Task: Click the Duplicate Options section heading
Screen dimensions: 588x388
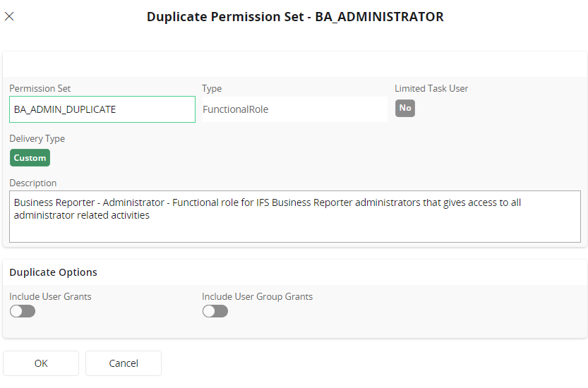Action: tap(53, 272)
